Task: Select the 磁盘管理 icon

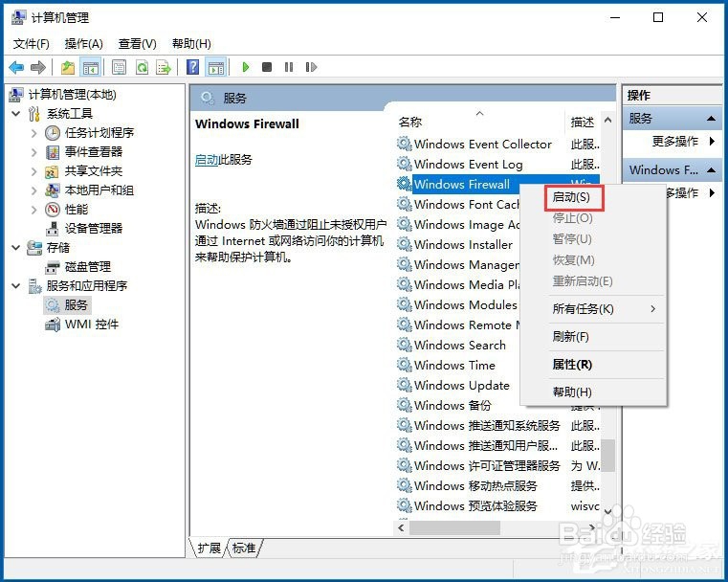Action: tap(53, 267)
